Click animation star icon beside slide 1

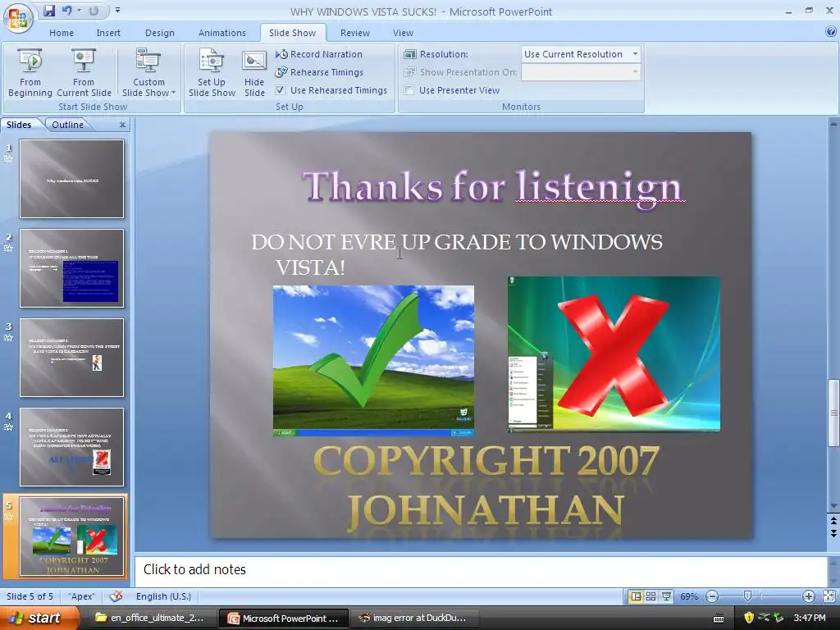[x=8, y=158]
